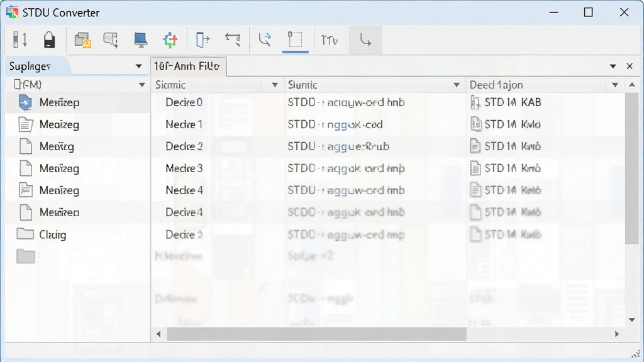Viewport: 644px width, 362px height.
Task: Click the bent right-arrow toolbar icon
Action: 365,40
